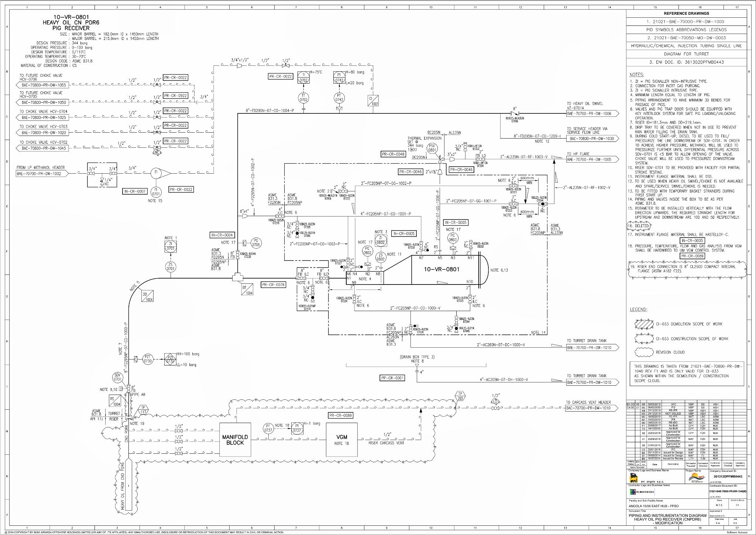Click off-page connector BAE-70800-PR-DW-1050
This screenshot has width=756, height=535.
pyautogui.click(x=42, y=102)
